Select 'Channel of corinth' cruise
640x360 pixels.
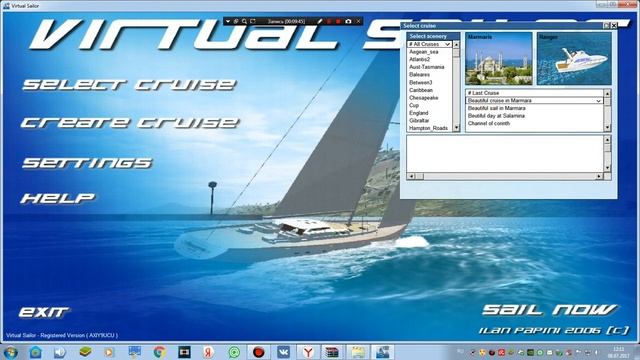tap(534, 123)
